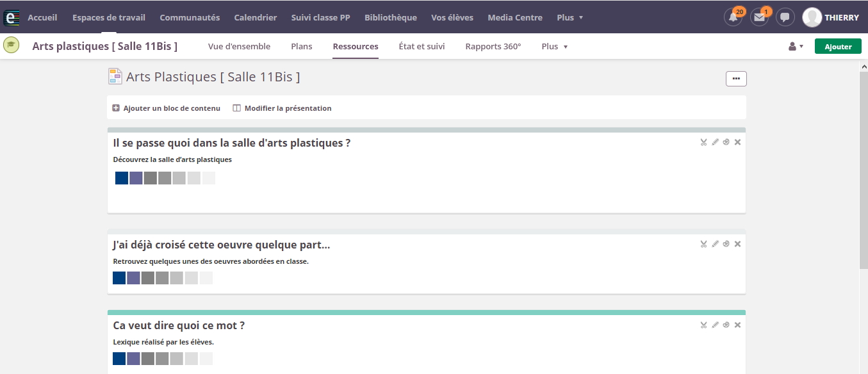Switch to the 'État et suivi' tab
The height and width of the screenshot is (374, 868).
422,46
